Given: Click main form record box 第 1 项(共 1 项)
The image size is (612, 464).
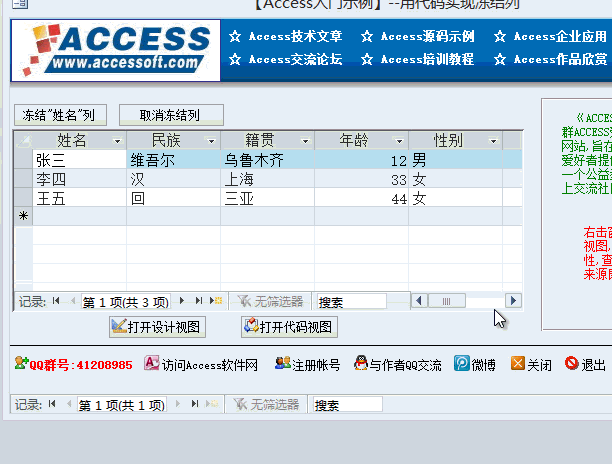Looking at the screenshot, I should pyautogui.click(x=122, y=405).
